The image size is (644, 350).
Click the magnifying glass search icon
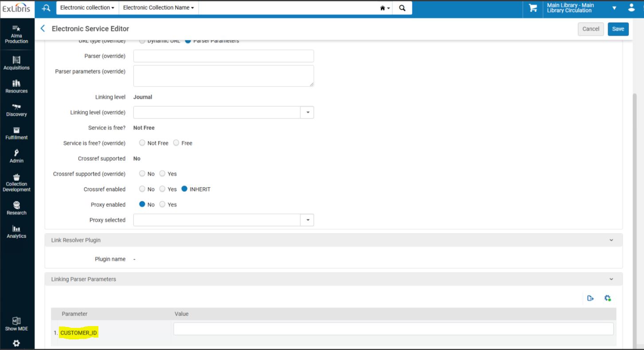[x=402, y=8]
